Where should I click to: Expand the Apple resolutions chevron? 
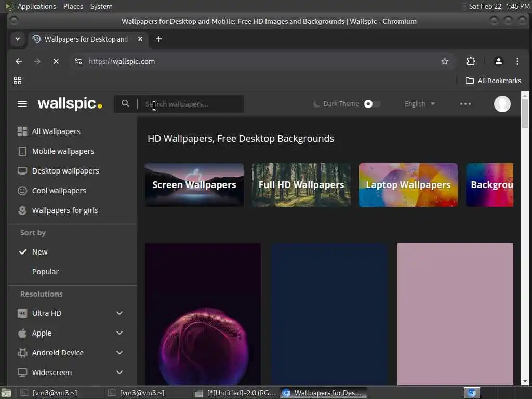pos(119,333)
